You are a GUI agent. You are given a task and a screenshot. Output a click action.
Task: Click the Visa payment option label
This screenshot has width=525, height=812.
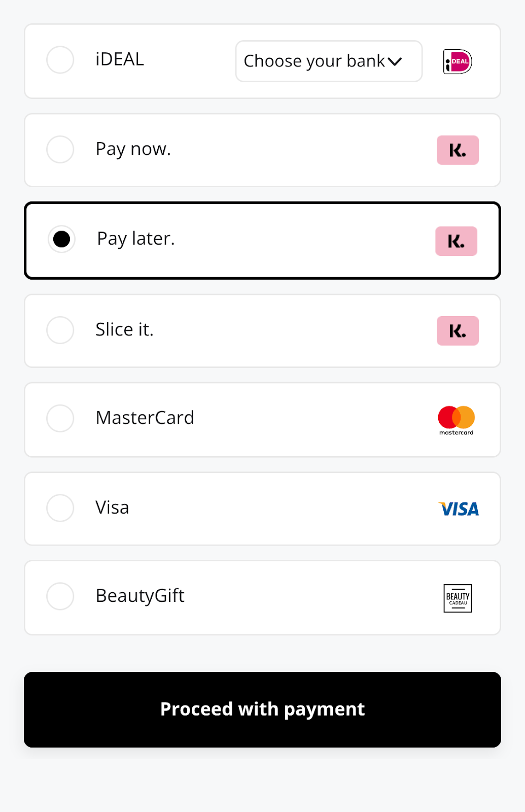tap(112, 507)
